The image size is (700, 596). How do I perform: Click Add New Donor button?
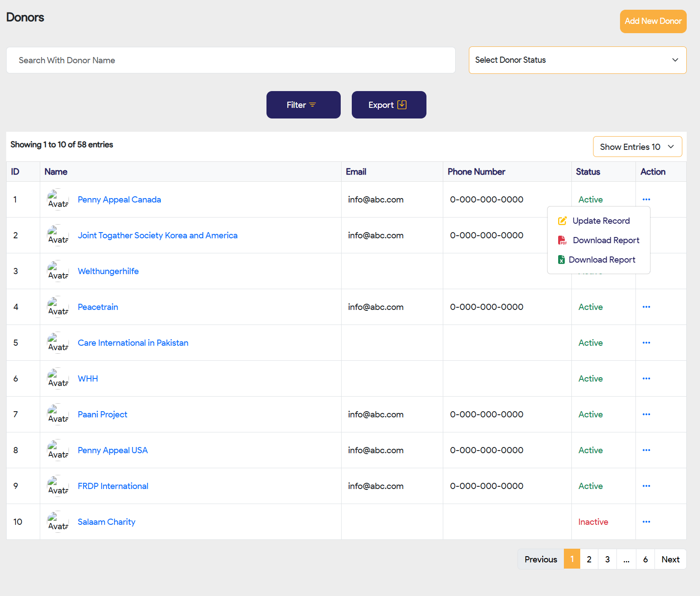(x=653, y=21)
